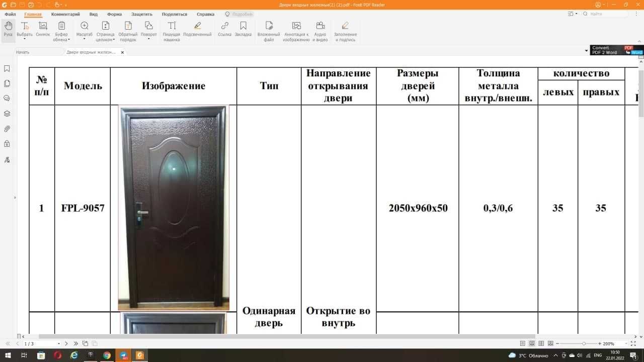
Task: Open the attachments paperclip panel in sidebar
Action: [x=7, y=129]
